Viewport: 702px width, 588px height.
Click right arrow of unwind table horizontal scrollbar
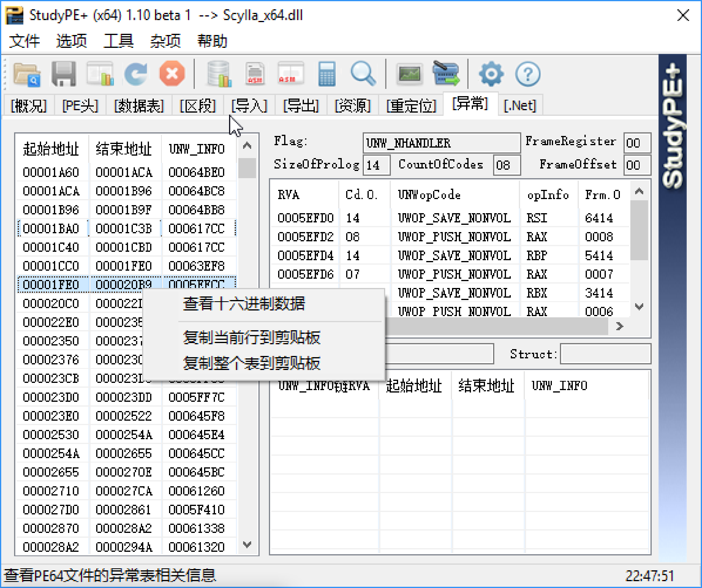click(x=620, y=326)
